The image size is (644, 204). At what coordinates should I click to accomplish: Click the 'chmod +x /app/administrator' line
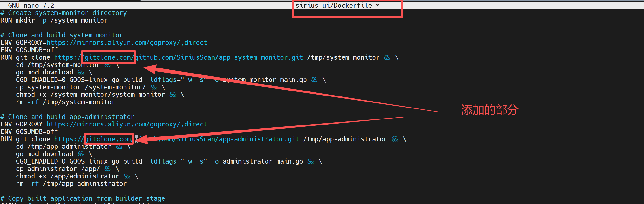point(77,176)
